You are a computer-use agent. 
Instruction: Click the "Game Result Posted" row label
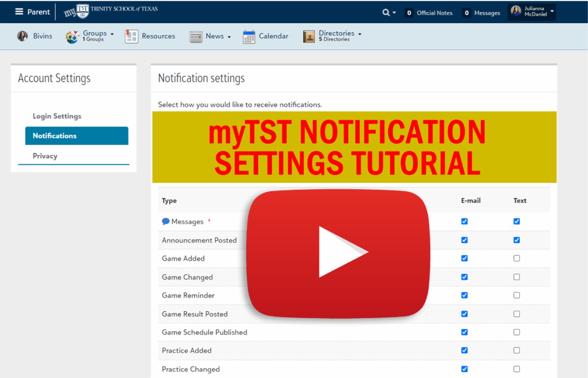click(x=195, y=314)
